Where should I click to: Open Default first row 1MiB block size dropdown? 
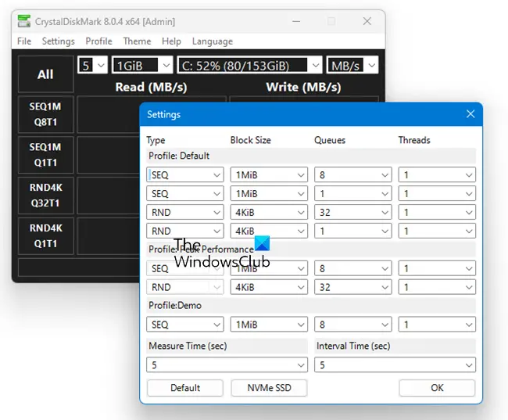(x=269, y=175)
